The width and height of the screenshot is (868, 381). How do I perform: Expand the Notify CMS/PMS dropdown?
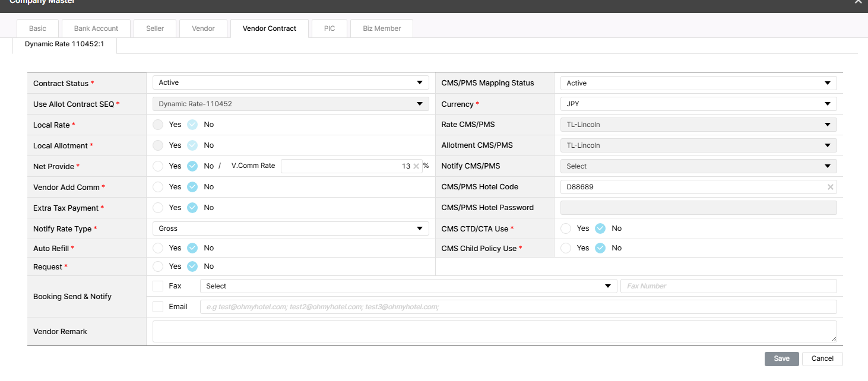(x=698, y=166)
